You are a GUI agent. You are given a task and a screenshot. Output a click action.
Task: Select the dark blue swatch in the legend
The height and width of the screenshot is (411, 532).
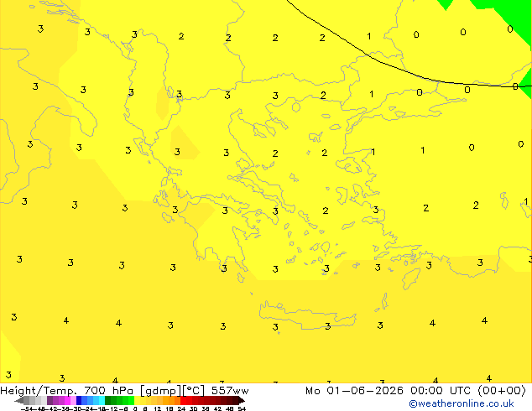(x=79, y=400)
